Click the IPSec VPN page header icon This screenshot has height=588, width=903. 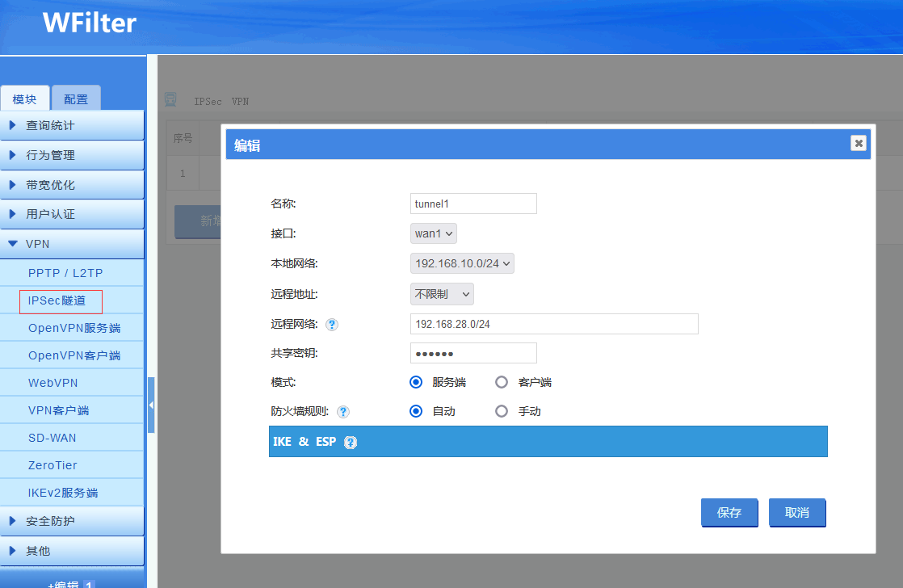click(170, 99)
